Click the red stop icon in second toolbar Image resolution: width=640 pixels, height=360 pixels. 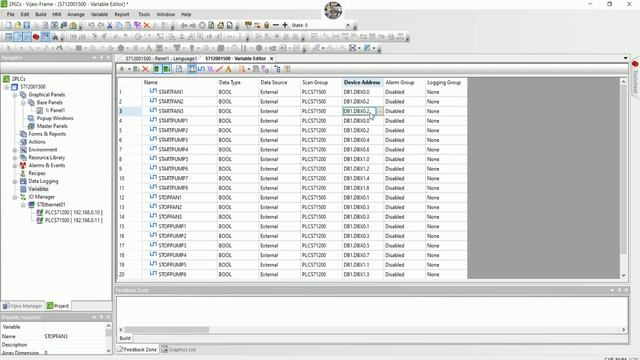point(36,37)
